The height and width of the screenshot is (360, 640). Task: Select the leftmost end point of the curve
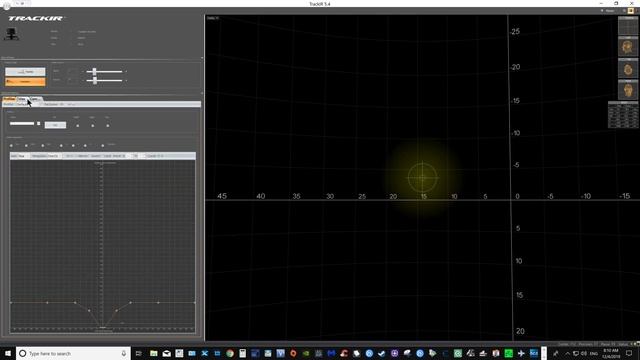11,302
